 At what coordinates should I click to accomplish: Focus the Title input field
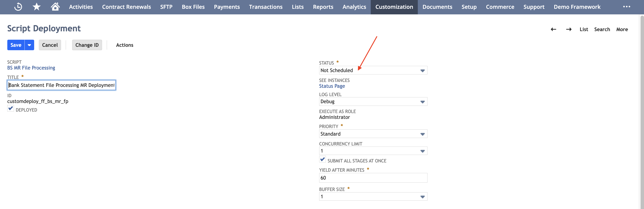[x=61, y=85]
